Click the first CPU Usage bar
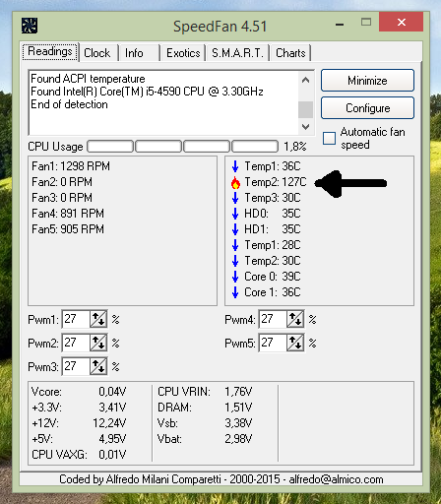The height and width of the screenshot is (504, 441). [x=110, y=147]
